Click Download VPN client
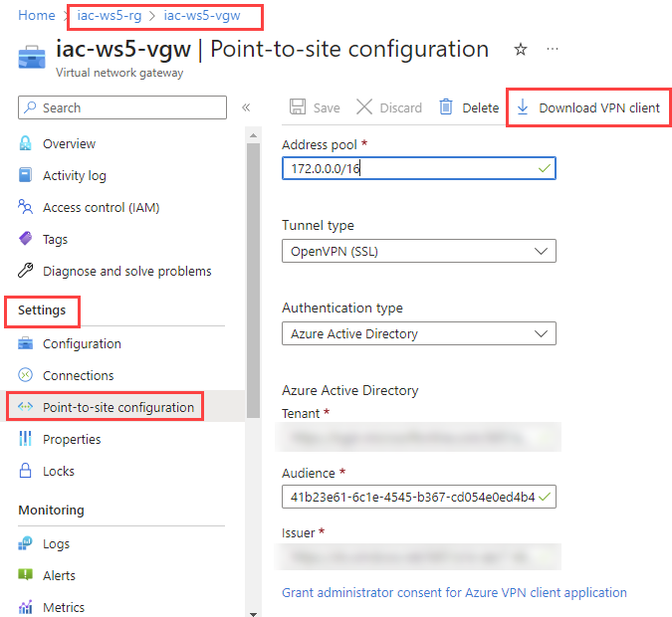This screenshot has width=672, height=617. (599, 107)
